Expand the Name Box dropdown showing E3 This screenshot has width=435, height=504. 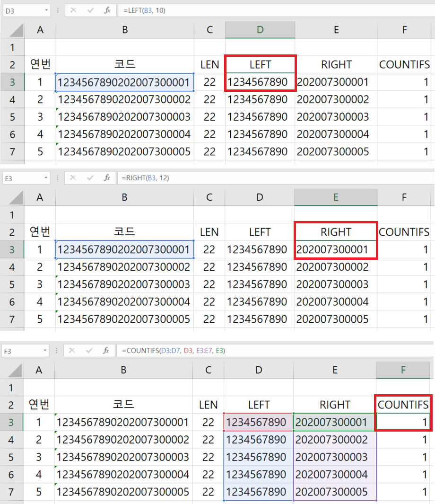46,178
